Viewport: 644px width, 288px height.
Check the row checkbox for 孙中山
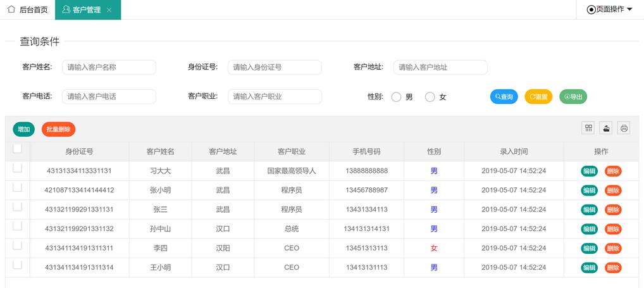(x=17, y=226)
